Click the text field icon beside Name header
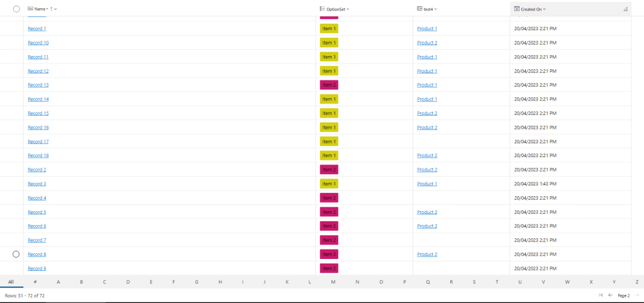644x303 pixels. pyautogui.click(x=31, y=9)
